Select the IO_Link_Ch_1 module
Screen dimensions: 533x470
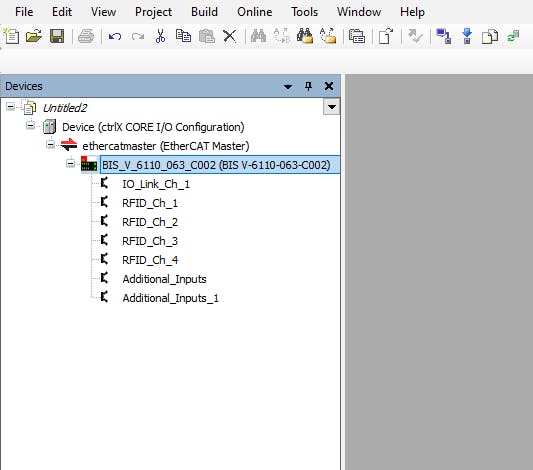tap(156, 184)
